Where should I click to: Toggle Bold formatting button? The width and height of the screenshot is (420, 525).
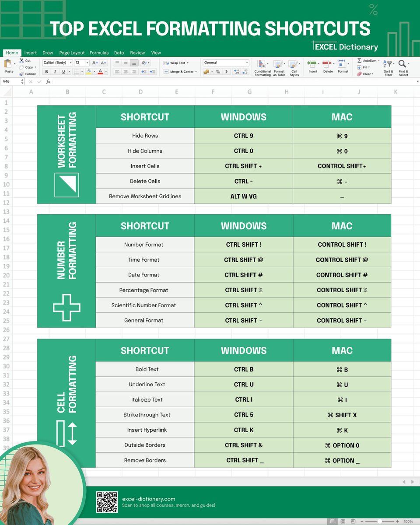click(x=46, y=72)
